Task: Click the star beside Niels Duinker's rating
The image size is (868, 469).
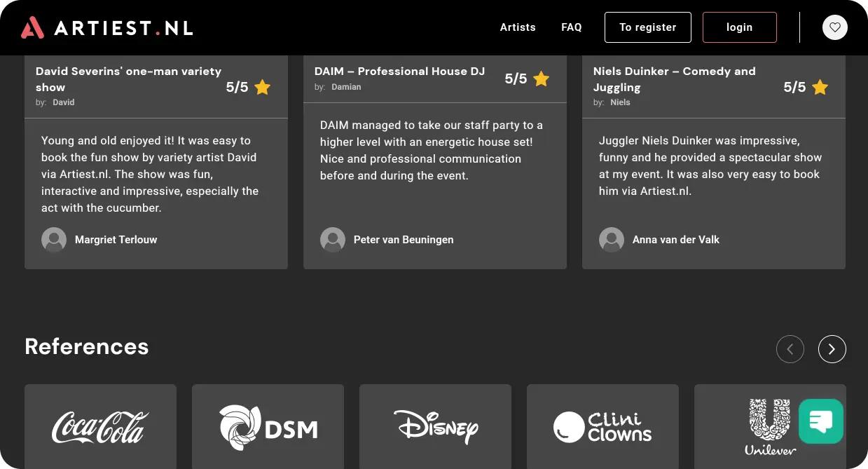Action: point(820,88)
